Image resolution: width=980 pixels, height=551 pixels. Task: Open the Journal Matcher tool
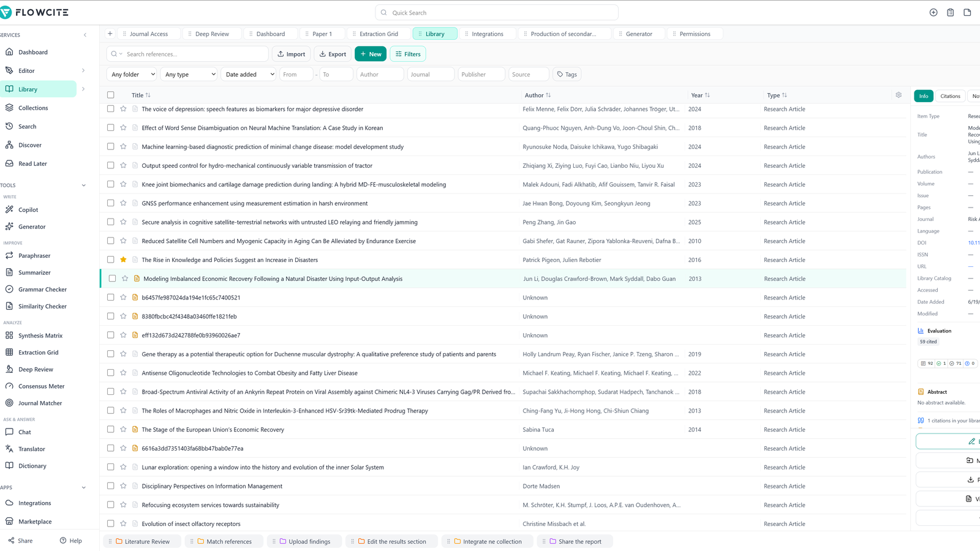(40, 403)
